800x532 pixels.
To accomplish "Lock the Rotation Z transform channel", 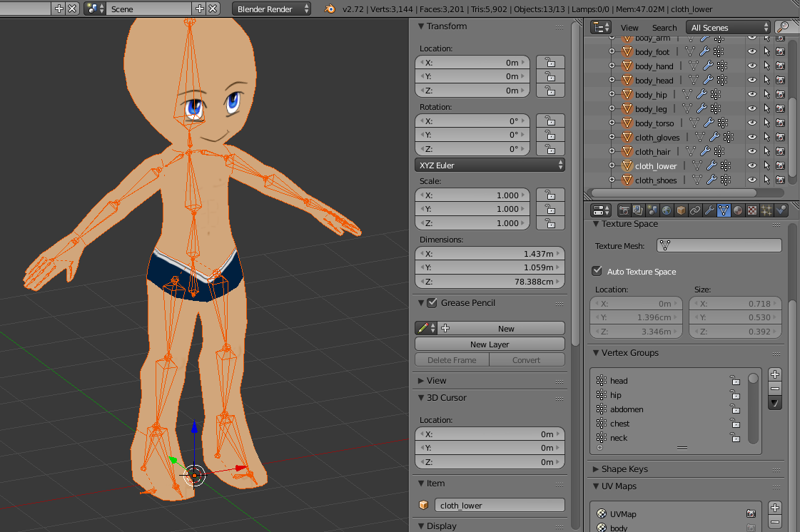I will click(550, 149).
